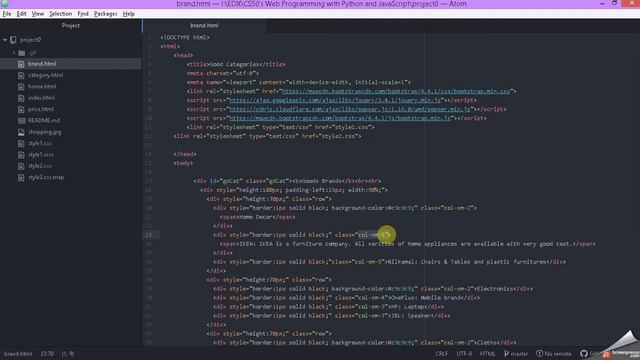Click the Goods Categories title text in code
The image size is (640, 360).
point(234,64)
